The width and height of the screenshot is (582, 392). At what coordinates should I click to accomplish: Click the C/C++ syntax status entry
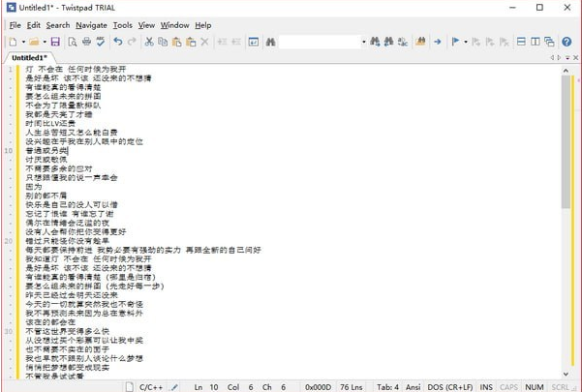coord(151,387)
